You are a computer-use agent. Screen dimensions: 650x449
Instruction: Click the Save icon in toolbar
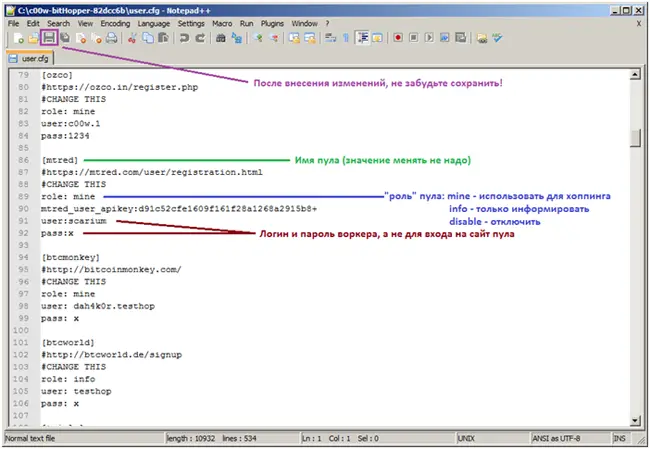click(x=48, y=38)
